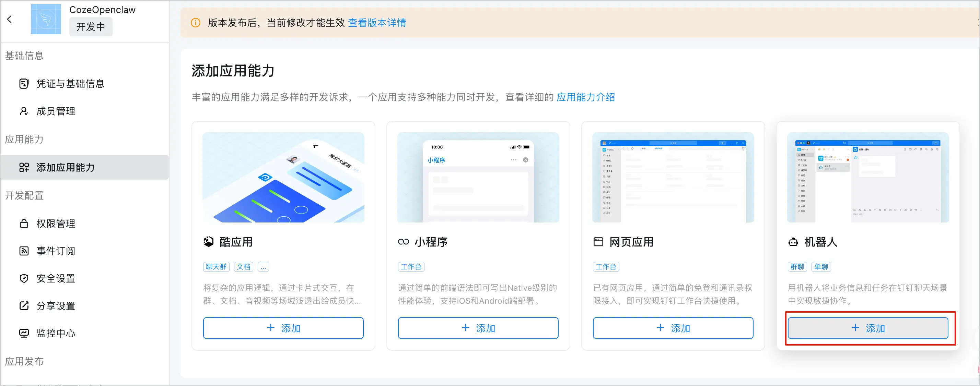Open 分享设置 in sidebar
Screen dimensions: 980x386
tap(56, 305)
